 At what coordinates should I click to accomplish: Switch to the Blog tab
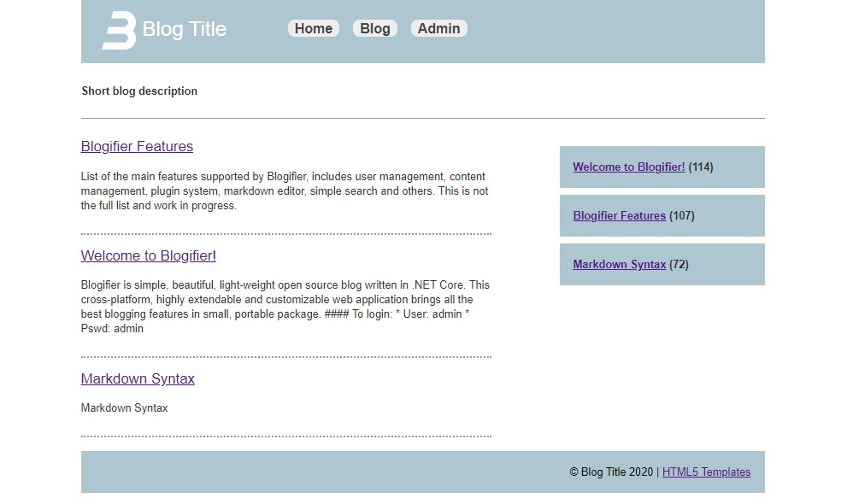(374, 28)
